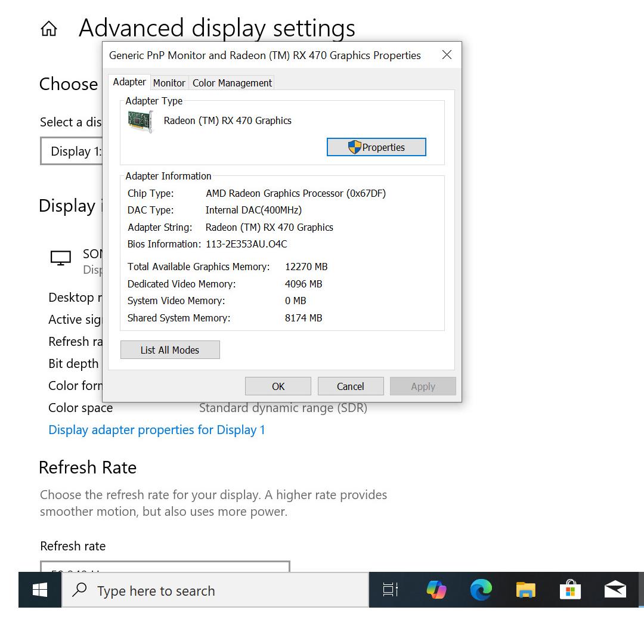Open Microsoft Edge from the taskbar
The image size is (644, 644).
coord(481,590)
